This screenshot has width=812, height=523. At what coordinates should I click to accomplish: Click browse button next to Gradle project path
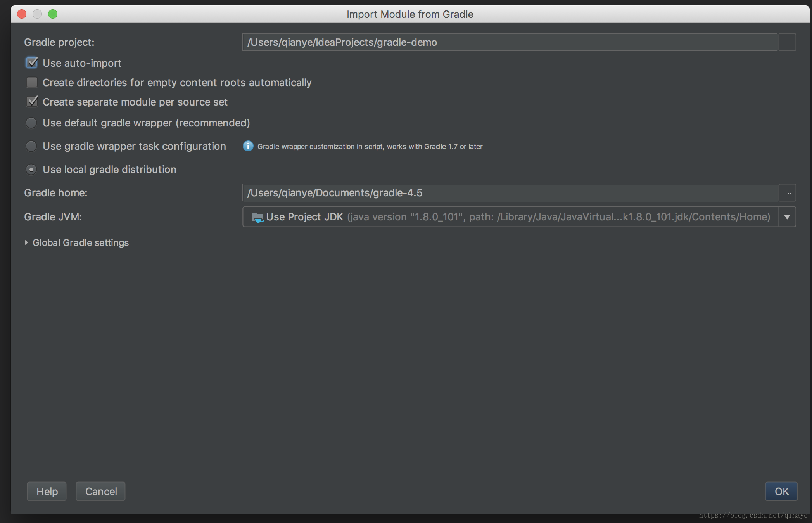788,42
